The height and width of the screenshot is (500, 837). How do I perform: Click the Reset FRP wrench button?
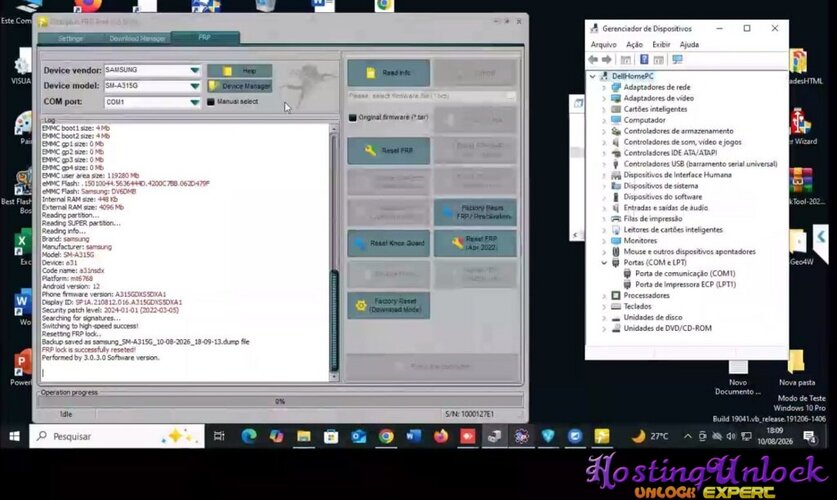pos(389,150)
